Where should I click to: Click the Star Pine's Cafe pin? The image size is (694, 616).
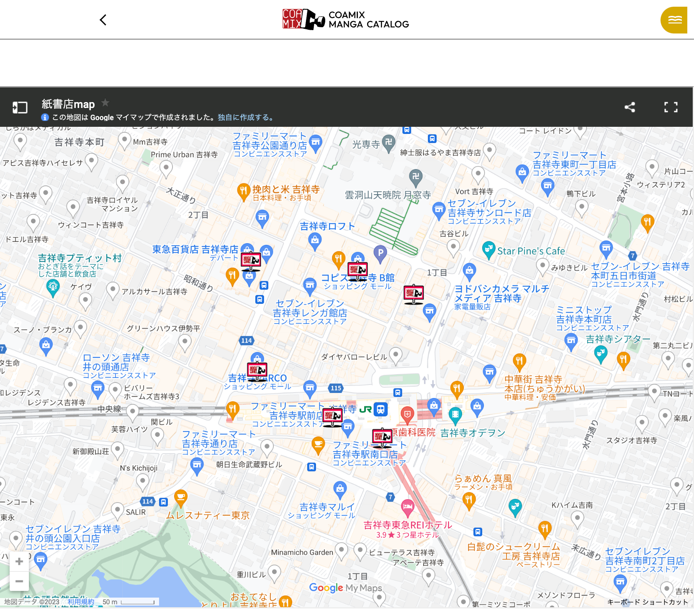point(488,250)
